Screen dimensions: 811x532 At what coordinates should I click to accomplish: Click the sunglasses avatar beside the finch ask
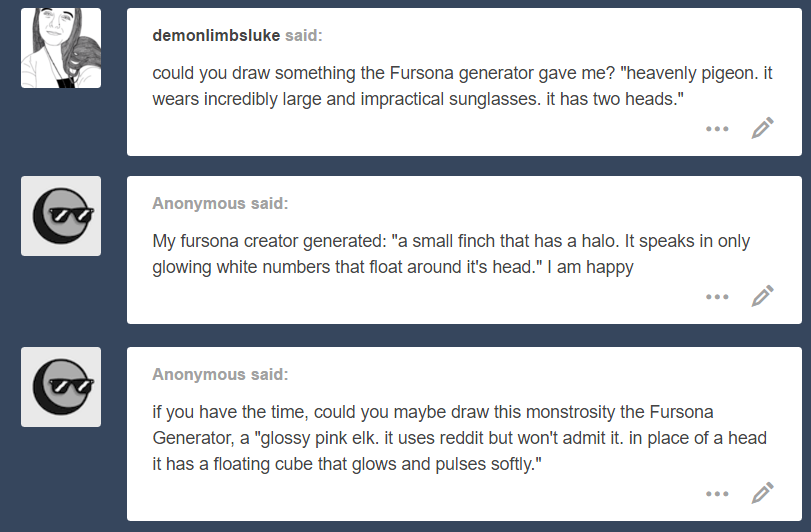pyautogui.click(x=61, y=216)
